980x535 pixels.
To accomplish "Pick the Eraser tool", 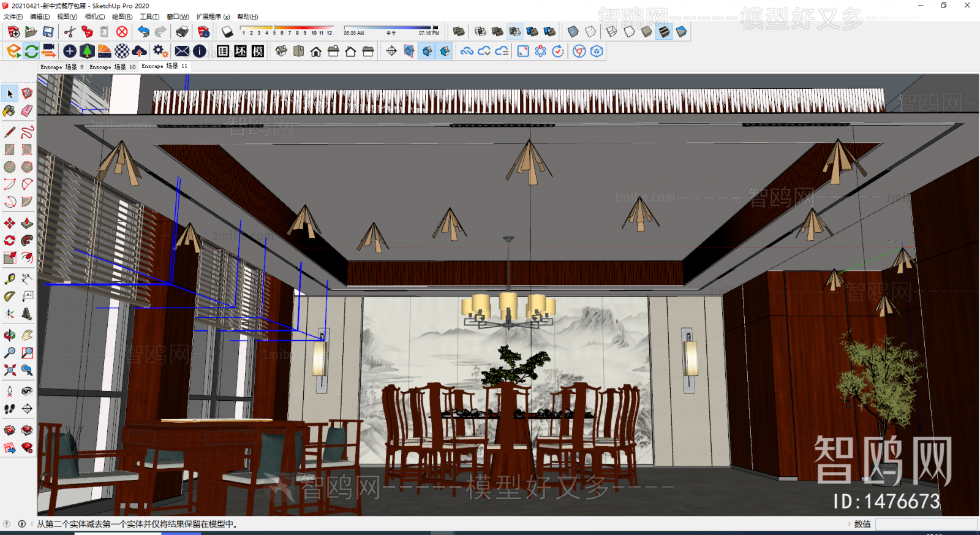I will 27,111.
